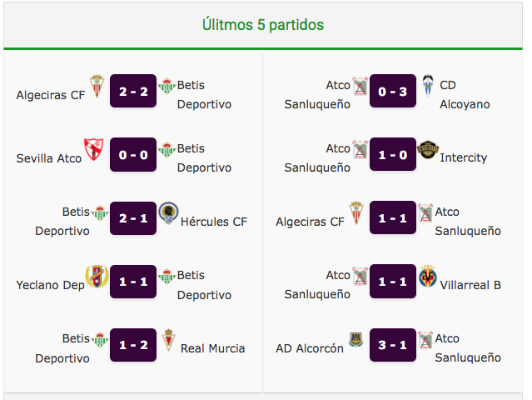This screenshot has width=532, height=400.
Task: Open the Villarreal B team link
Action: (x=470, y=285)
